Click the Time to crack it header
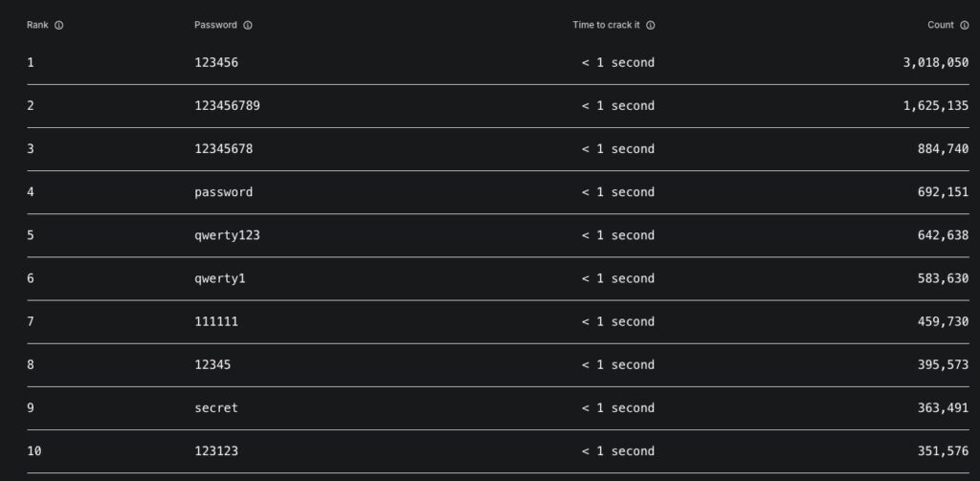The image size is (980, 481). click(x=606, y=25)
